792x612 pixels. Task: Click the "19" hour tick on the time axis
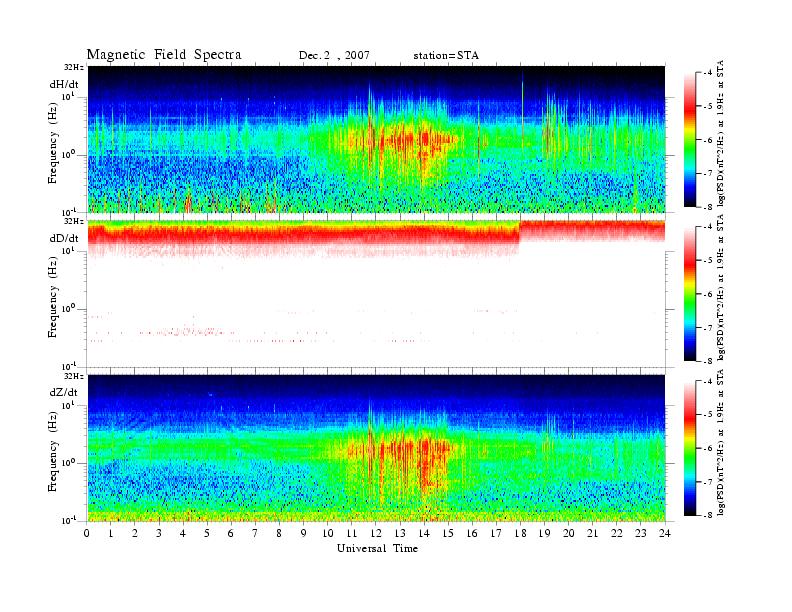click(x=544, y=533)
